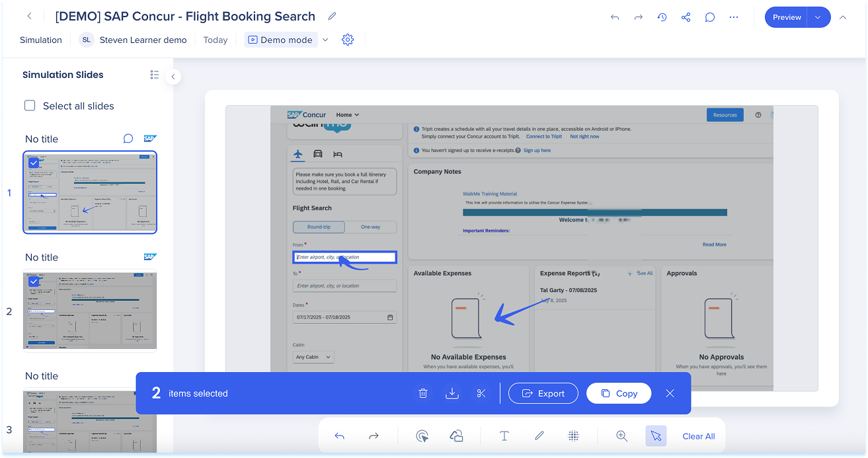Open the three-dots more options menu
This screenshot has height=458, width=868.
tap(734, 17)
